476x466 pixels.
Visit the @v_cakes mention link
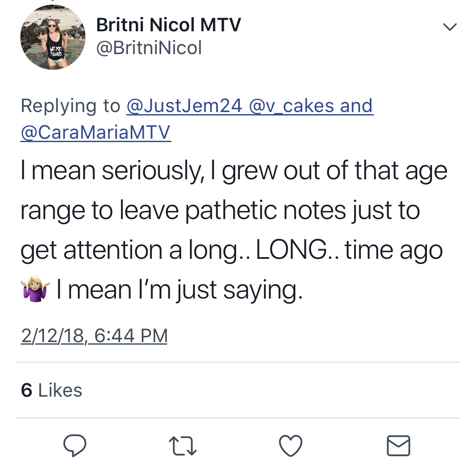[x=292, y=106]
